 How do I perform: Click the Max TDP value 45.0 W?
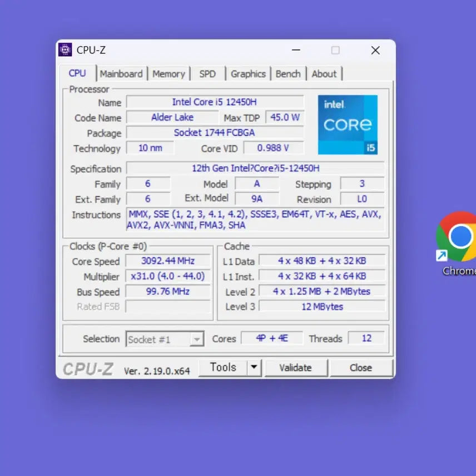pos(285,117)
